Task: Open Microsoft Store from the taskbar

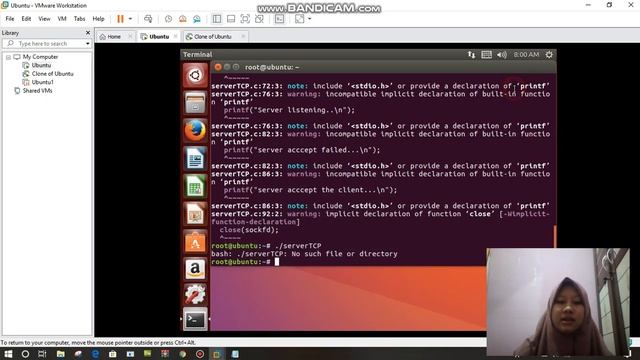Action: click(x=113, y=354)
